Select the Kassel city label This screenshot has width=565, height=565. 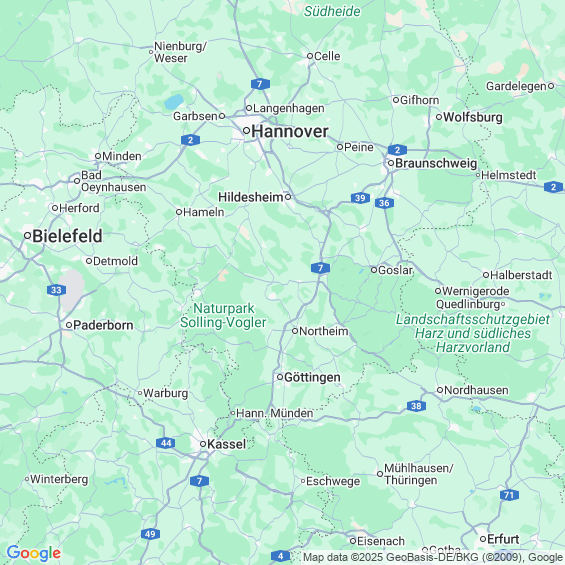pyautogui.click(x=227, y=444)
